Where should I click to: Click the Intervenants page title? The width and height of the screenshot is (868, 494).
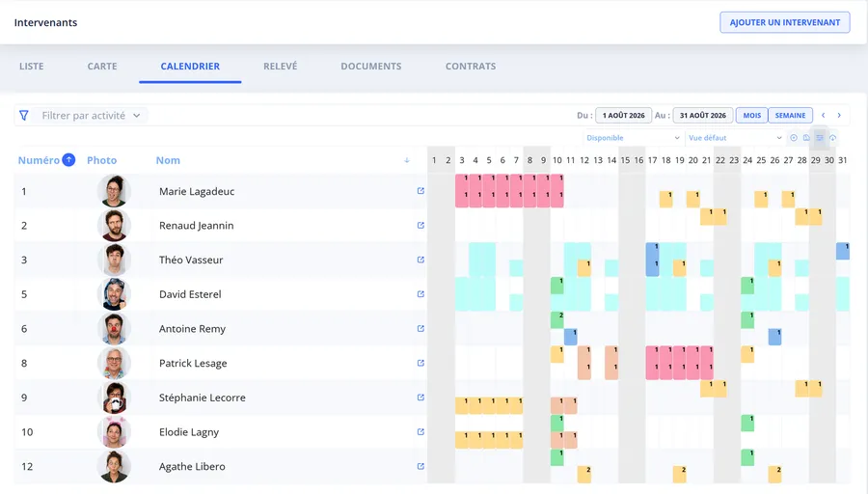46,23
